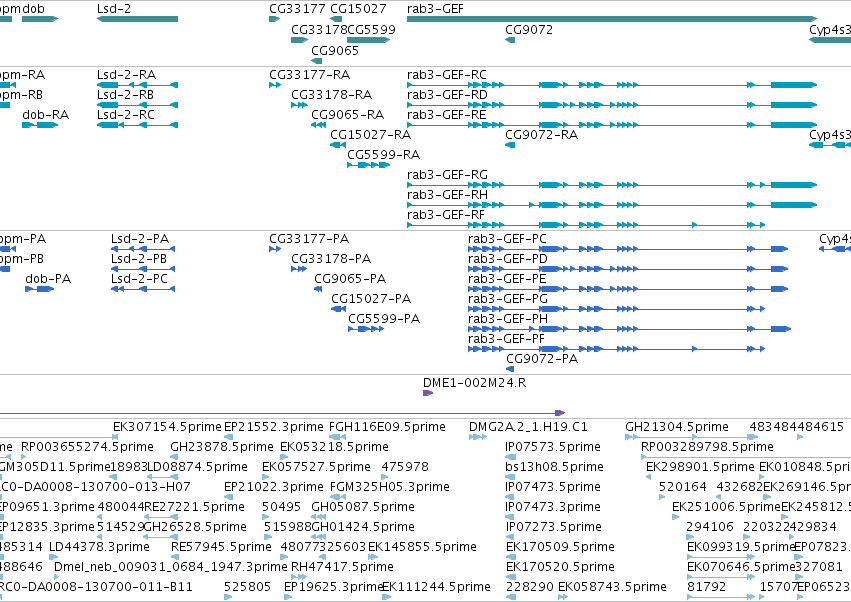This screenshot has height=602, width=851.
Task: Select the purple DME1-002M24.R feature marker
Action: pos(428,393)
